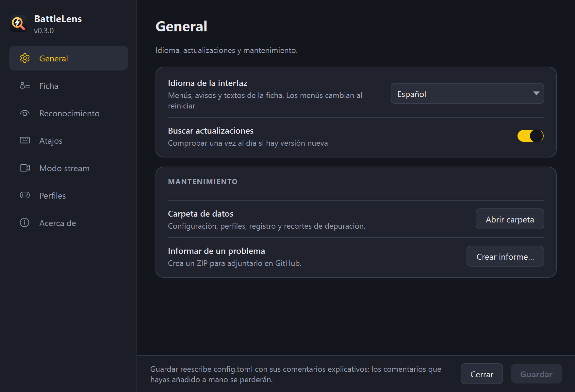575x392 pixels.
Task: Click 'Comprobar una vez al día' description
Action: [x=248, y=143]
